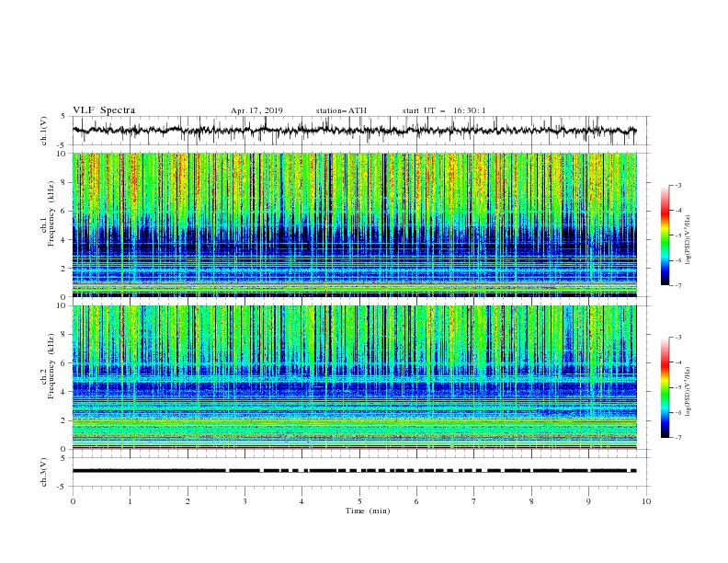Click time axis tick label "9"
728x563 pixels.
[x=588, y=501]
